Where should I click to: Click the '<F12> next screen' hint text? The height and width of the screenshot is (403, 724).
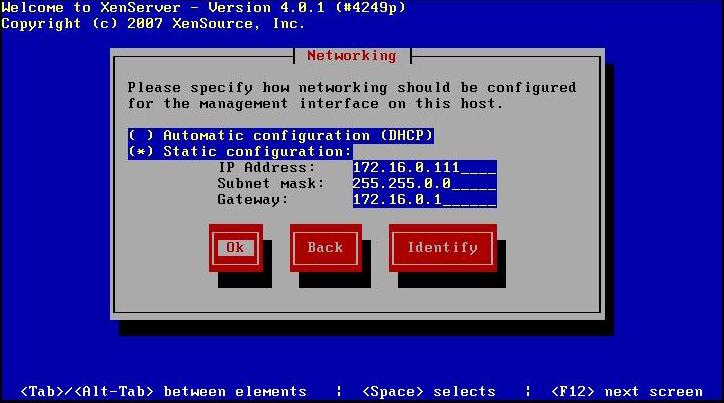pyautogui.click(x=627, y=392)
